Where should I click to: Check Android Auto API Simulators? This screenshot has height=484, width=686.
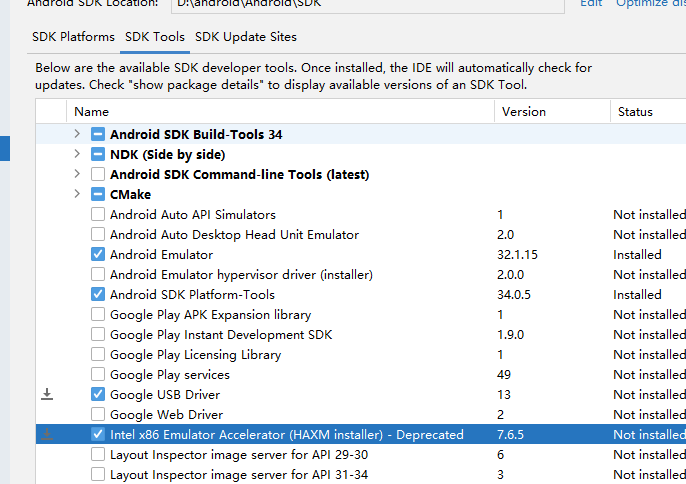[x=98, y=214]
